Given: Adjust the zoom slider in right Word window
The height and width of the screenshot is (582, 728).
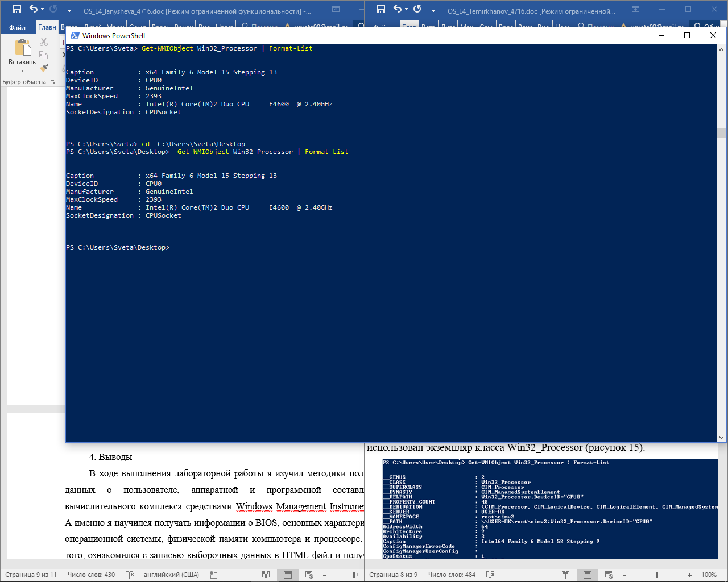Looking at the screenshot, I should [656, 575].
